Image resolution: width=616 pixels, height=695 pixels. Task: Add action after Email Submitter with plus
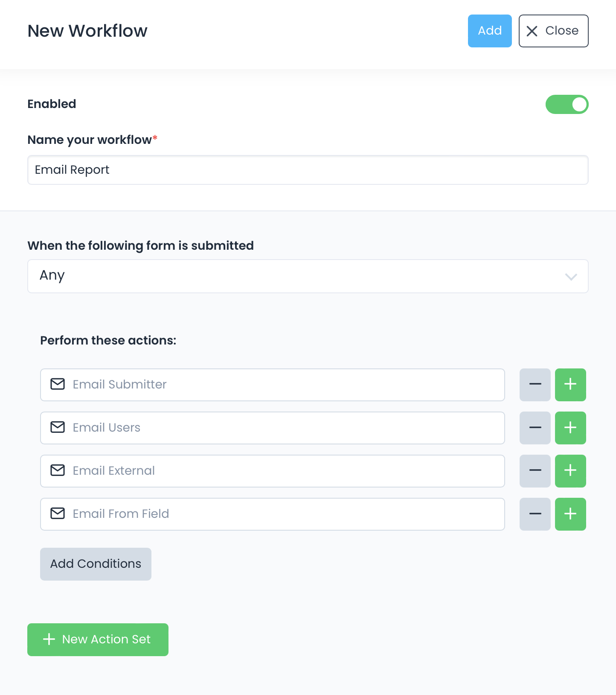pyautogui.click(x=570, y=385)
